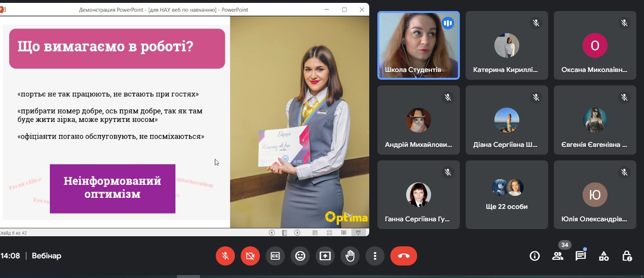The width and height of the screenshot is (644, 278).
Task: Show the participants list with 34 people
Action: tap(558, 256)
